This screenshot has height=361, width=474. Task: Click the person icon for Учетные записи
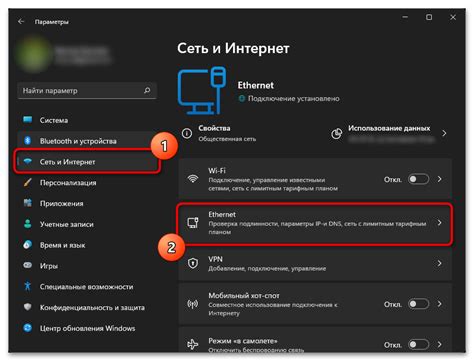[x=28, y=224]
